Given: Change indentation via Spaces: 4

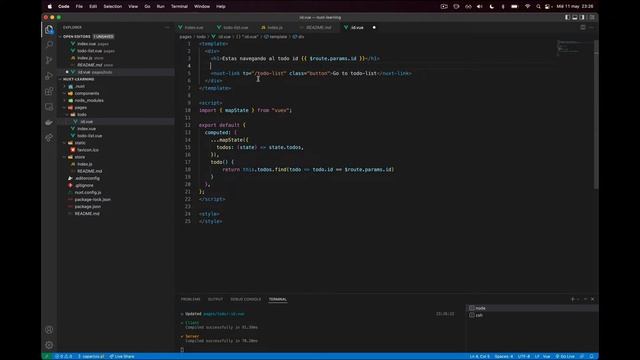Looking at the screenshot, I should [x=504, y=356].
